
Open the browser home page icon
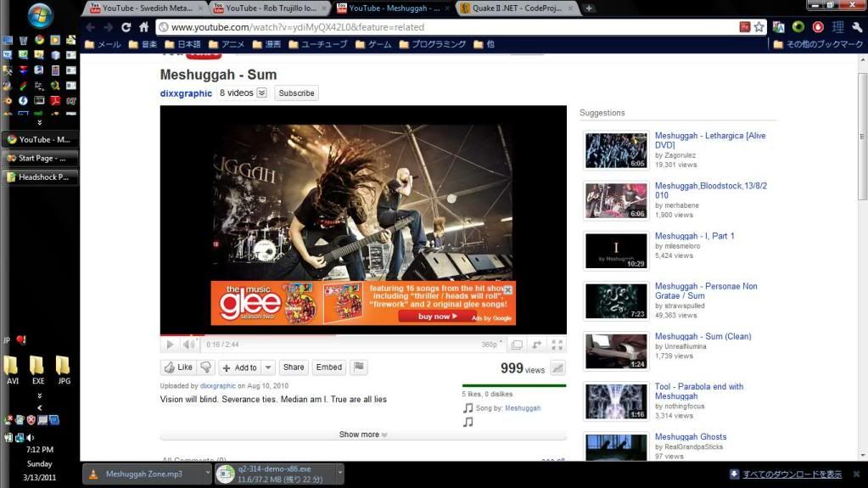(144, 27)
